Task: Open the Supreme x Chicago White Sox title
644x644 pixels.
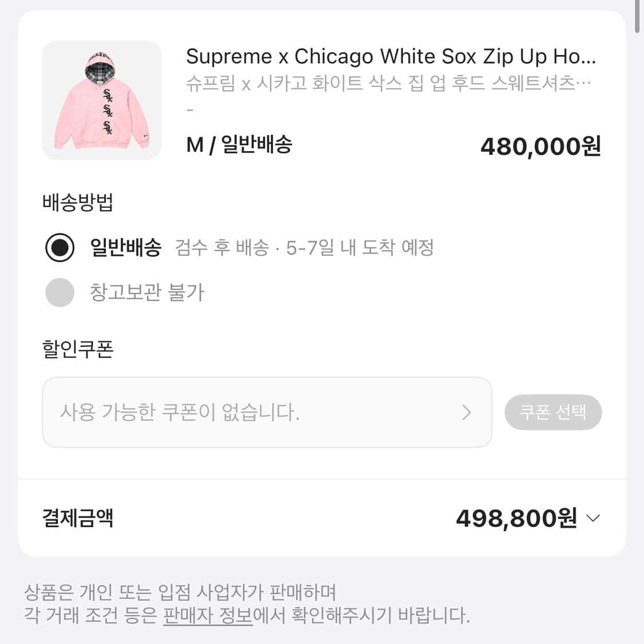Action: coord(391,56)
